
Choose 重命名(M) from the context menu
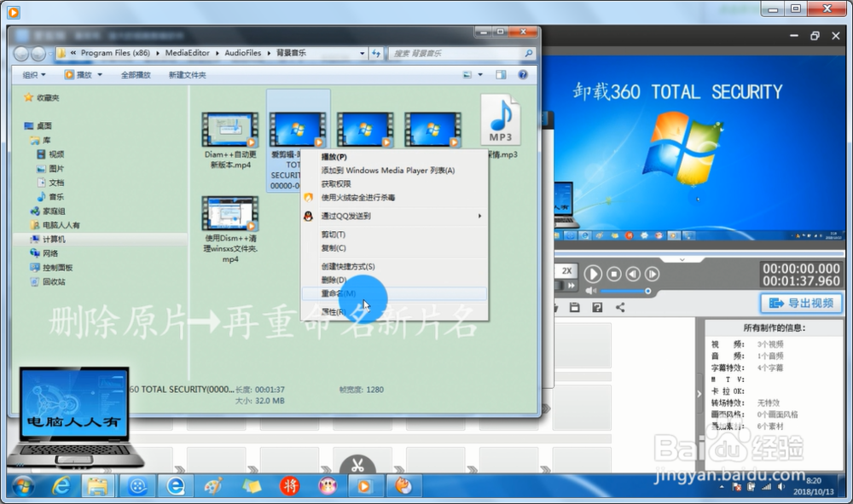(394, 293)
